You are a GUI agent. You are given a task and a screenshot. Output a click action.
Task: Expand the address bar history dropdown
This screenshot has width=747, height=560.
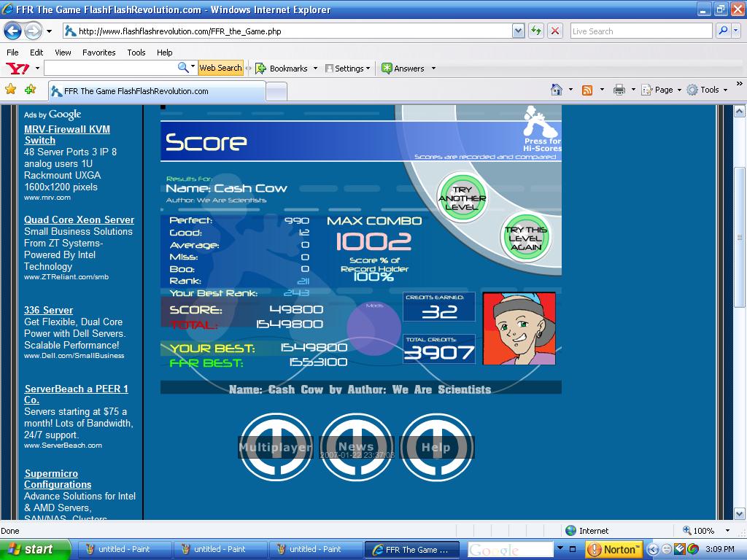pos(519,31)
